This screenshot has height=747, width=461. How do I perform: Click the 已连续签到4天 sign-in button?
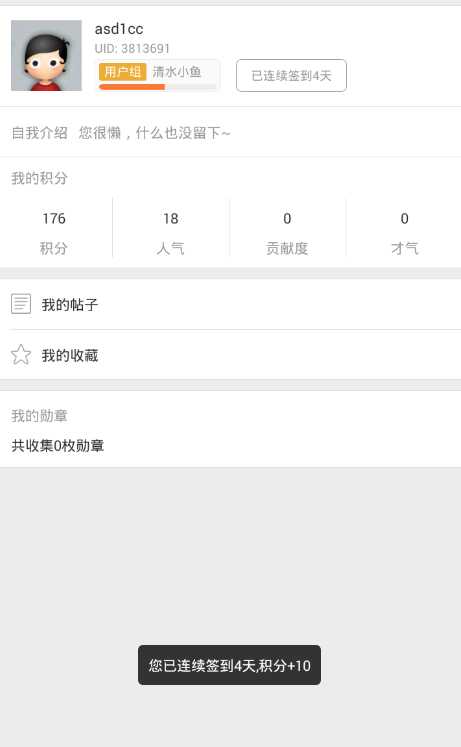[291, 75]
